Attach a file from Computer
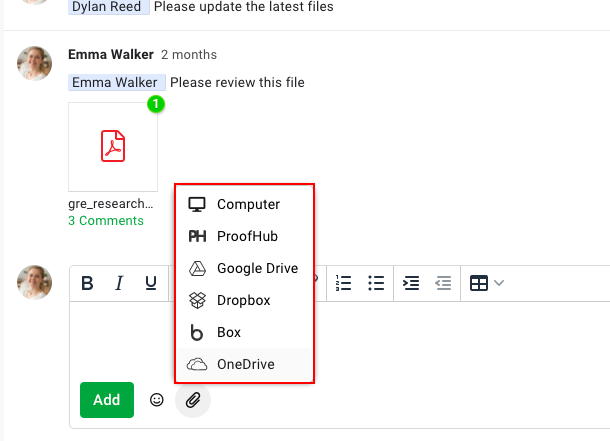 coord(244,204)
